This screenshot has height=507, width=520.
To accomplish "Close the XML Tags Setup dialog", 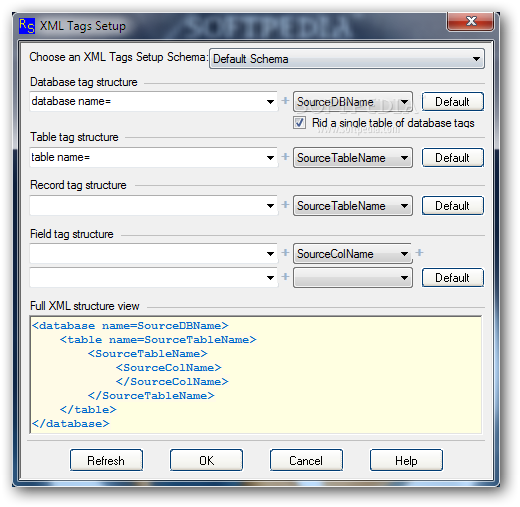I will [470, 21].
